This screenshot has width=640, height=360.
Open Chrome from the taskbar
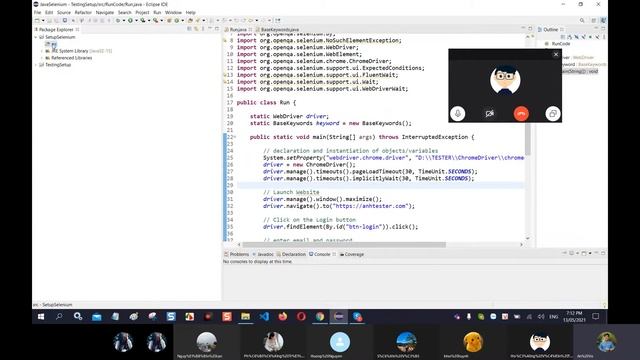pos(320,316)
